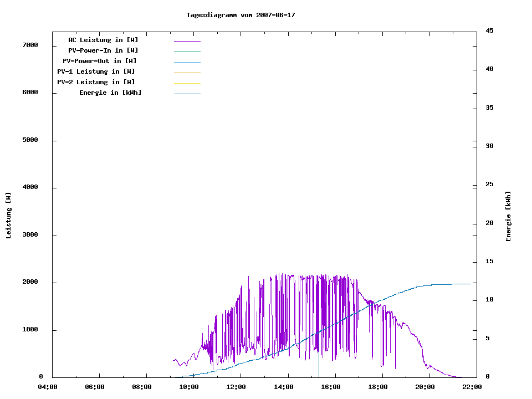Viewport: 532px width, 399px height.
Task: Click the 18:00 time axis tick label
Action: tap(378, 387)
